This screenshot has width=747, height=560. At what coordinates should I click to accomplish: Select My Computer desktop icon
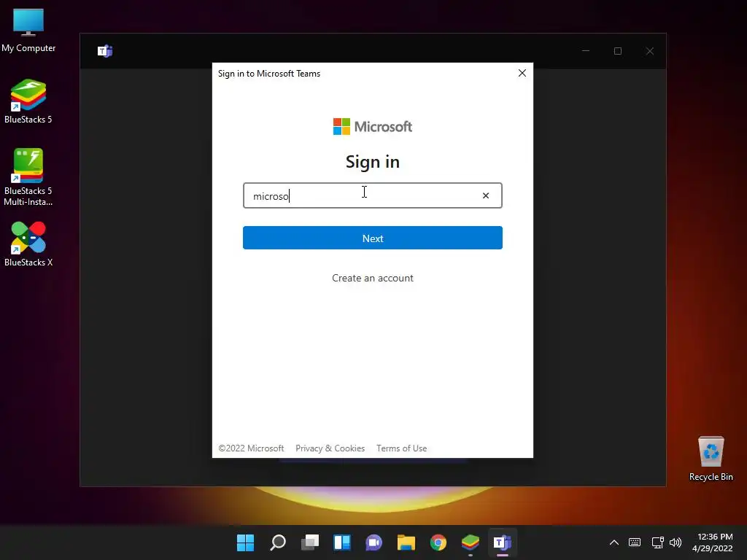(x=28, y=31)
